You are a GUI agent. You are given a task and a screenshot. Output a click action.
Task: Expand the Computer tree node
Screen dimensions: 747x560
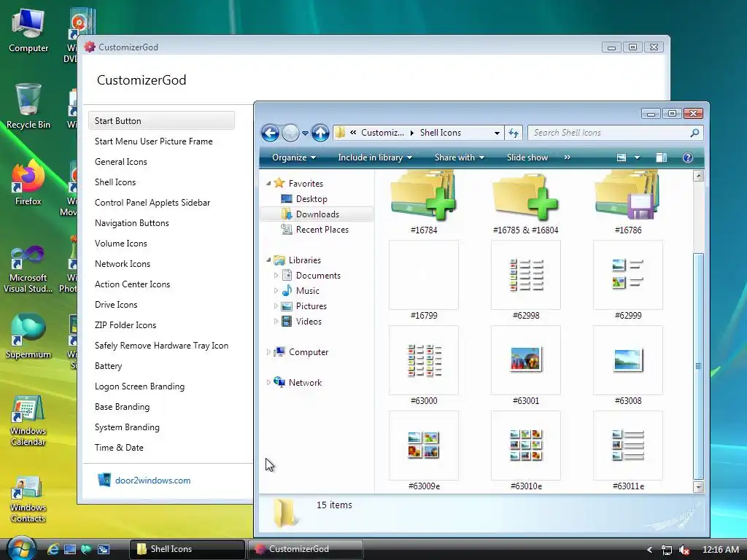click(x=268, y=352)
